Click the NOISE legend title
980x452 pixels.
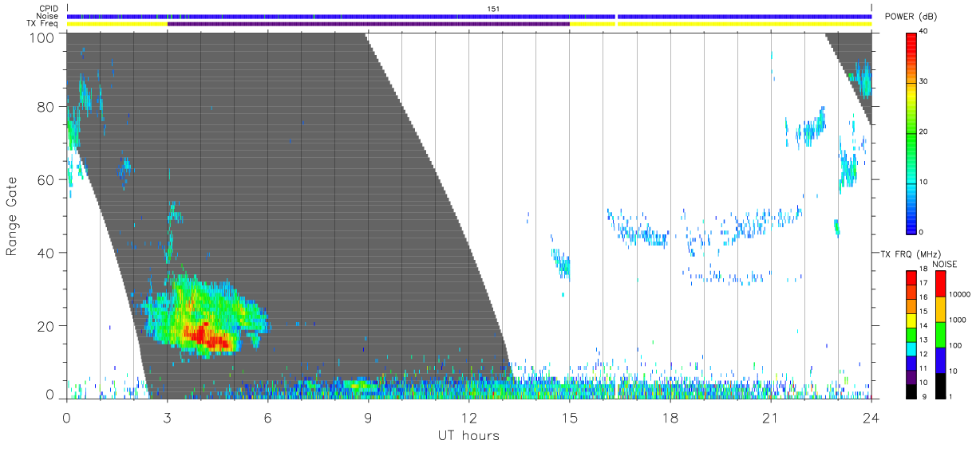click(x=946, y=264)
